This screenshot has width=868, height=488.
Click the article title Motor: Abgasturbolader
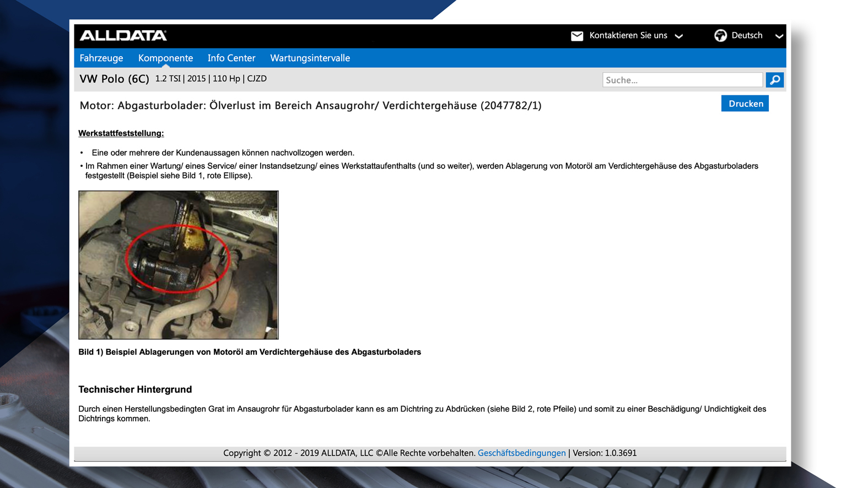point(310,105)
